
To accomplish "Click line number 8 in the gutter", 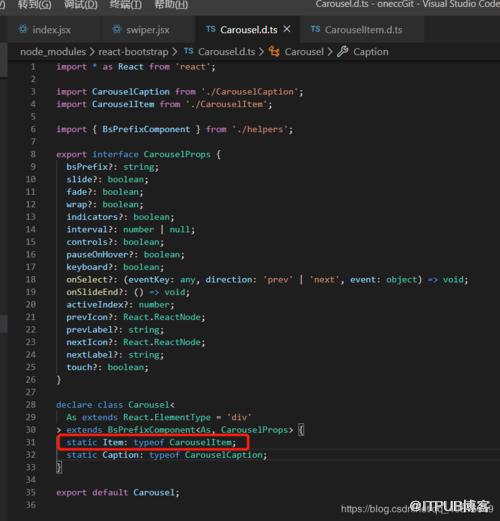I will tap(33, 154).
